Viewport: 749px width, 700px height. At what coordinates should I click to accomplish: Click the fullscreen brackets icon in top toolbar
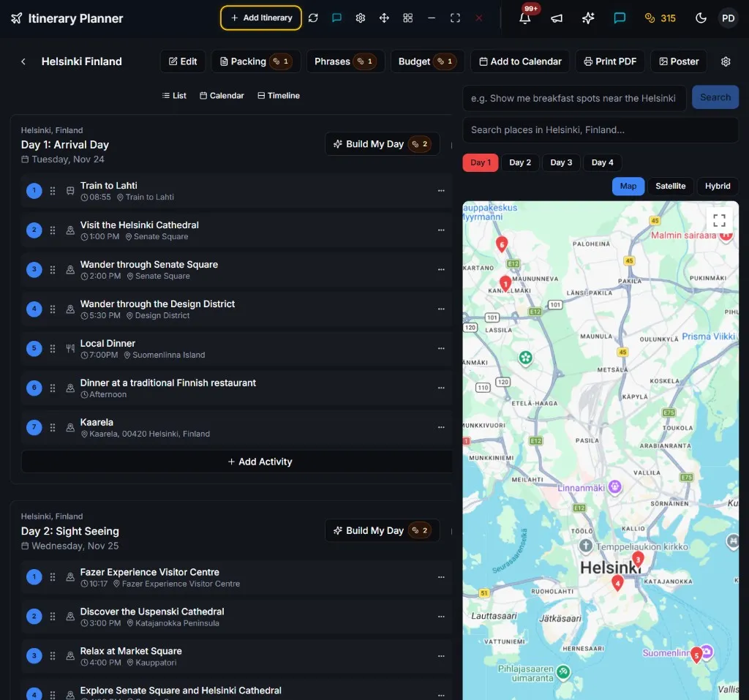point(455,18)
